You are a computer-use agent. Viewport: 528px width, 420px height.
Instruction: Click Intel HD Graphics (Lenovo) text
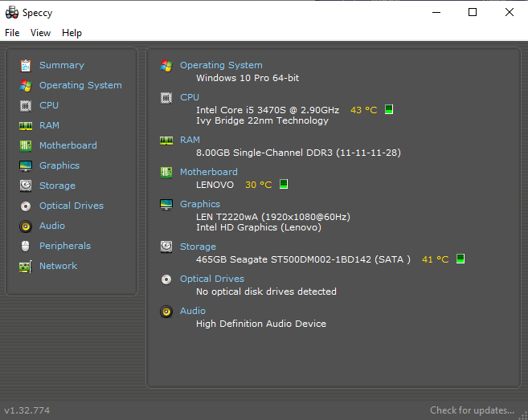259,228
